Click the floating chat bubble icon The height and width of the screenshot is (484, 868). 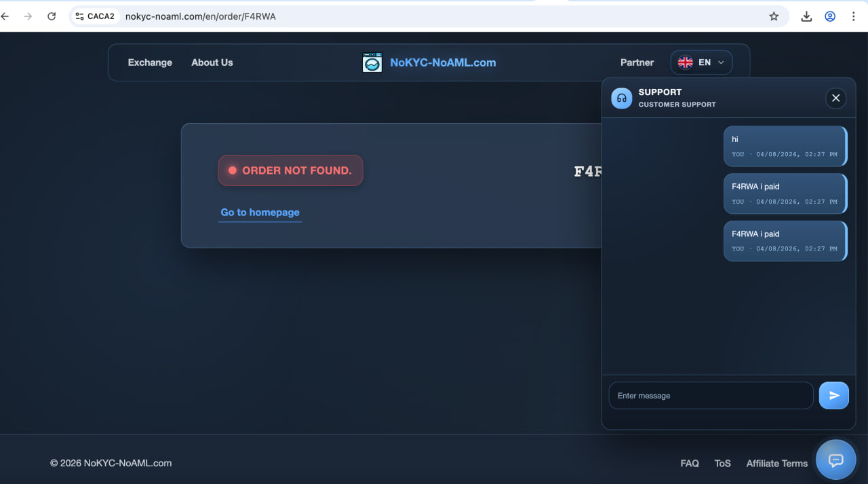pos(835,460)
